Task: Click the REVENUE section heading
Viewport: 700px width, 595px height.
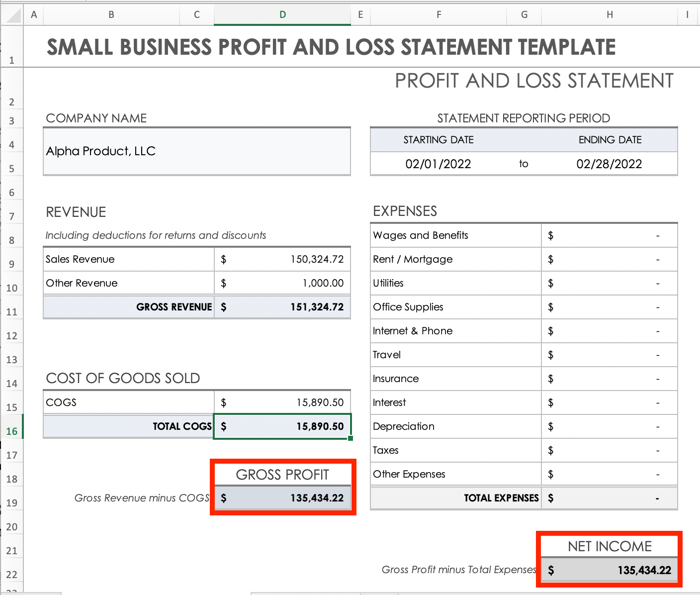Action: 76,212
